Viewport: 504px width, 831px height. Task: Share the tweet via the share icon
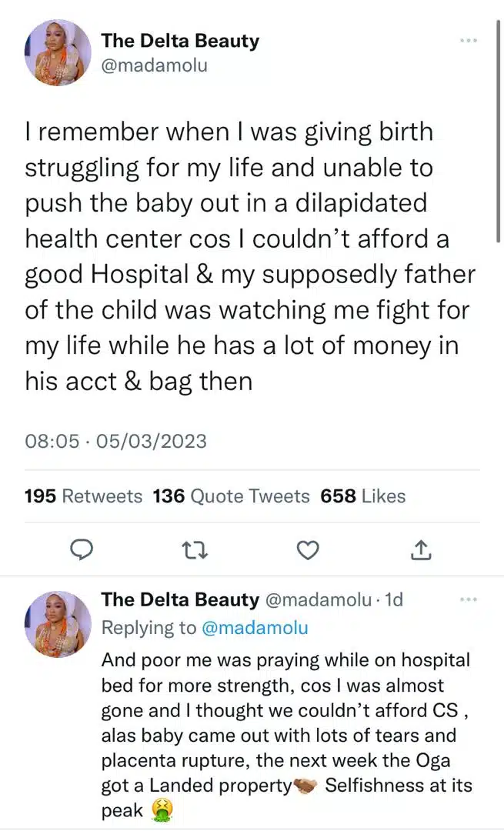(x=422, y=549)
